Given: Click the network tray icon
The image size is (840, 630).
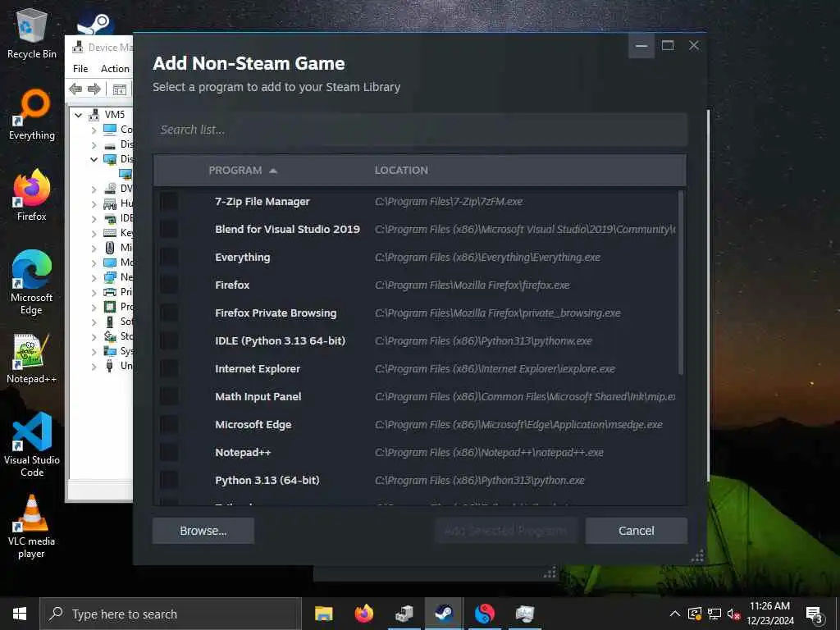Looking at the screenshot, I should [714, 614].
